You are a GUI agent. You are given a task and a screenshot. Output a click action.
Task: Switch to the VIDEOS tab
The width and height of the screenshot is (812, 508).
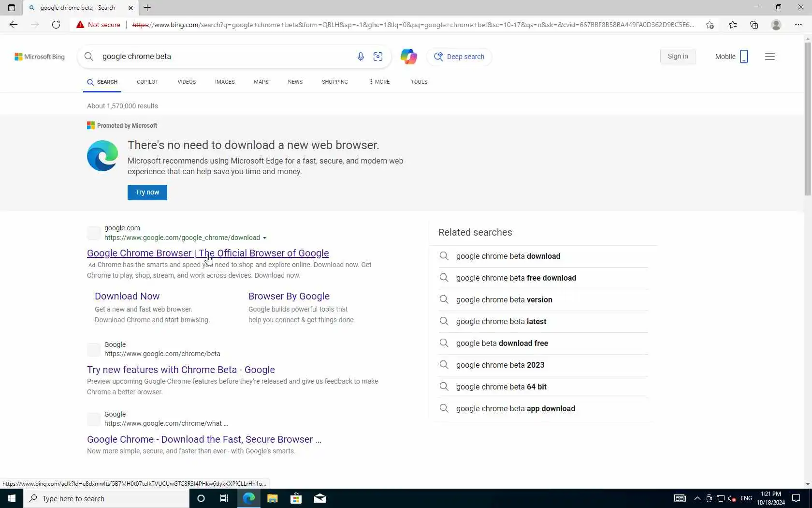(x=187, y=82)
